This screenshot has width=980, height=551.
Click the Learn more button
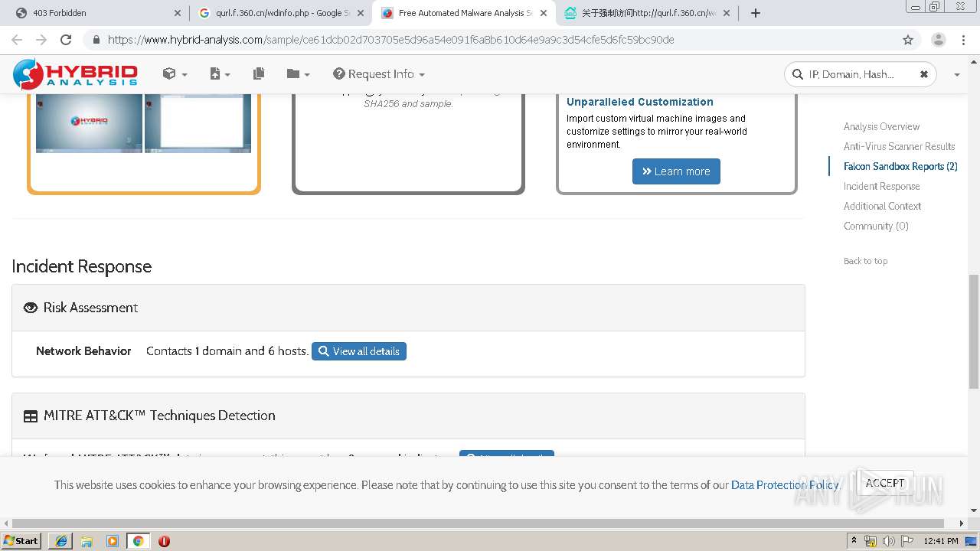[676, 171]
